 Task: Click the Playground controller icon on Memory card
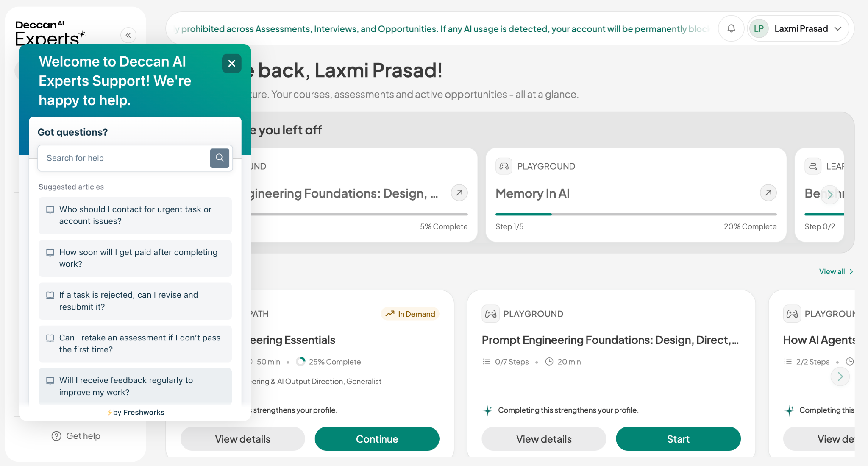tap(504, 166)
